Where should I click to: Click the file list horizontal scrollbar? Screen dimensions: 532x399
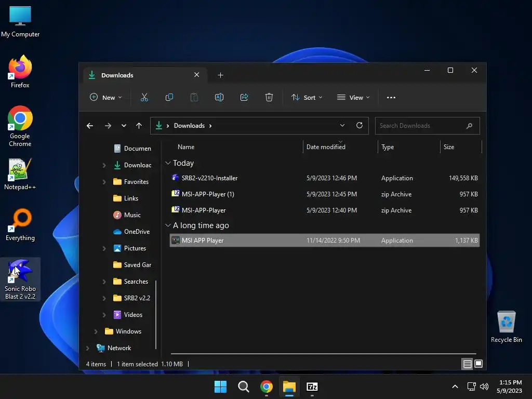point(323,354)
